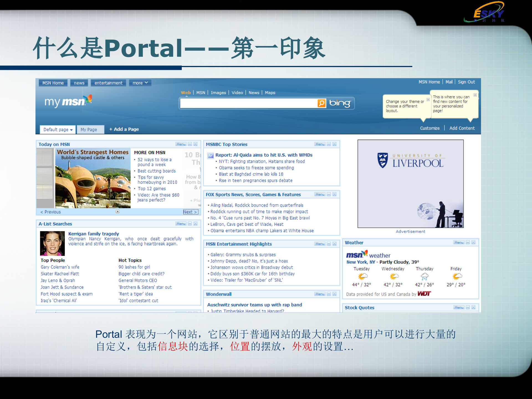This screenshot has width=532, height=399.
Task: Click the envelope icon beside the Al-Qaida report
Action: [x=211, y=156]
